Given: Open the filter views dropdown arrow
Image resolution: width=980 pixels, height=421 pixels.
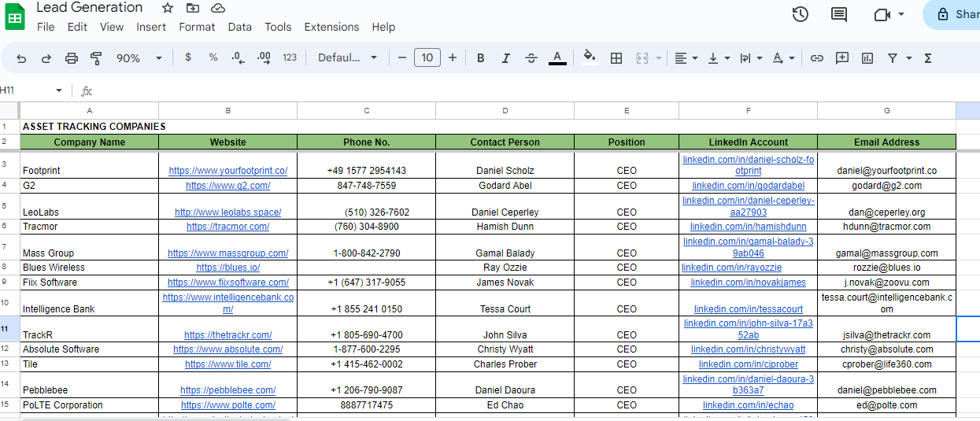Looking at the screenshot, I should click(909, 58).
